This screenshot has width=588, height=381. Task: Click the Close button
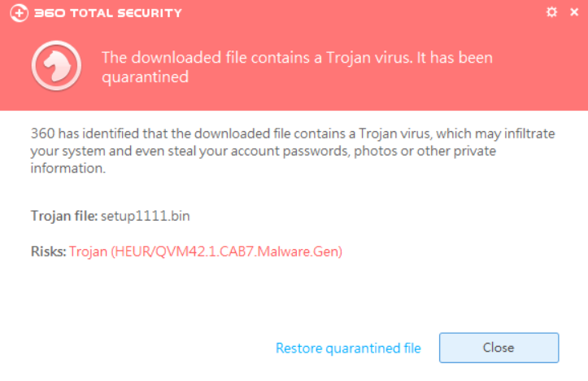499,348
